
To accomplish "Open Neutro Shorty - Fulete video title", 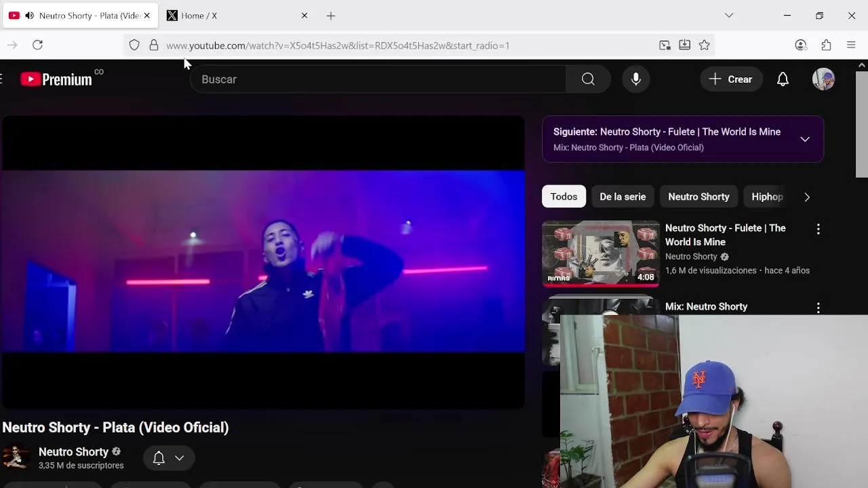I will coord(726,235).
